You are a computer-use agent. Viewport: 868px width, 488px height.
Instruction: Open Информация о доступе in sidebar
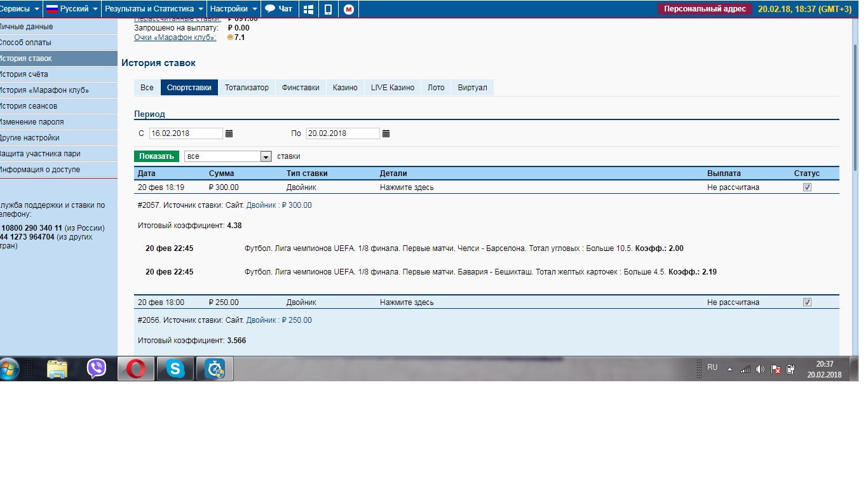pos(58,170)
